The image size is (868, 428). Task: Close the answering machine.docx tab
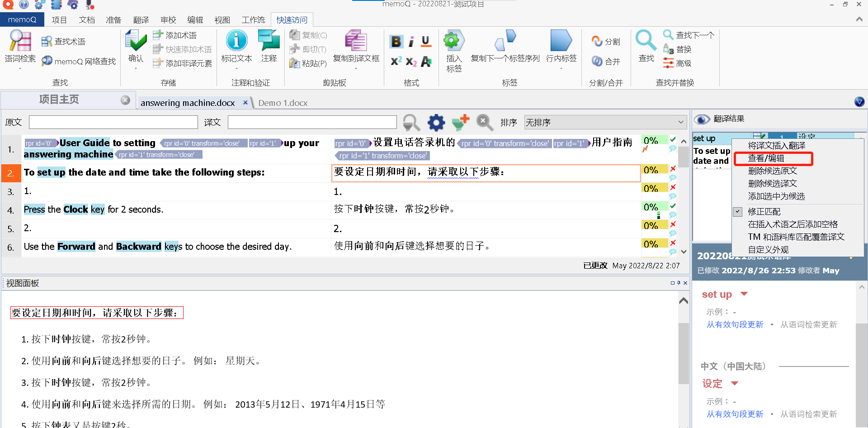245,102
